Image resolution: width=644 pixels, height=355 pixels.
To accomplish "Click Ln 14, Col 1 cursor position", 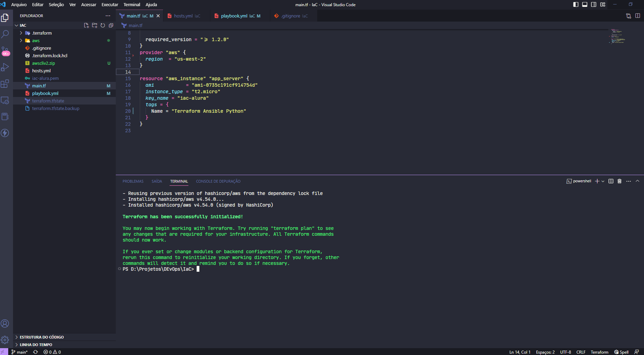I will point(520,352).
